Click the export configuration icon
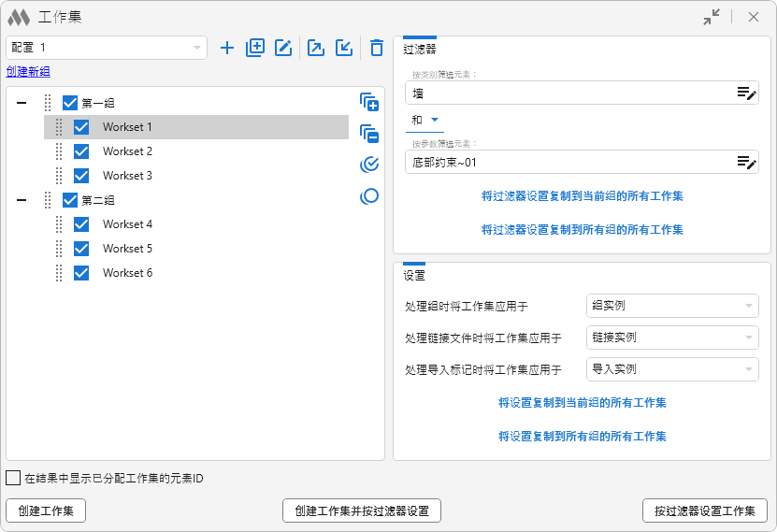Screen dimensions: 777x532 (316, 48)
